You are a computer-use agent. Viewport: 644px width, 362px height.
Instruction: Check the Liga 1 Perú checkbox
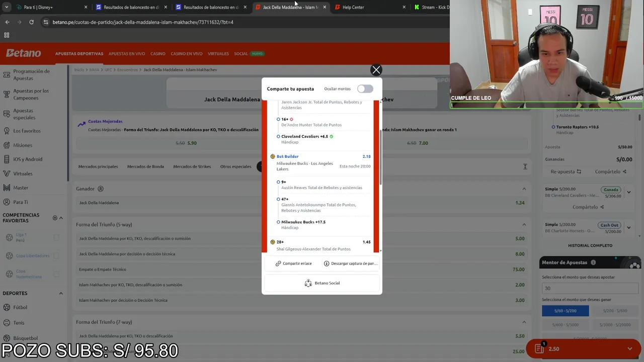tap(56, 237)
